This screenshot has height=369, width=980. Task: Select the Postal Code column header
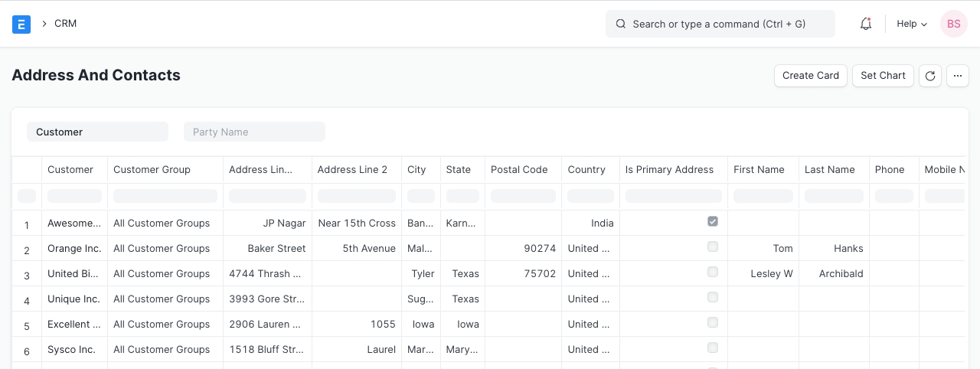coord(518,170)
